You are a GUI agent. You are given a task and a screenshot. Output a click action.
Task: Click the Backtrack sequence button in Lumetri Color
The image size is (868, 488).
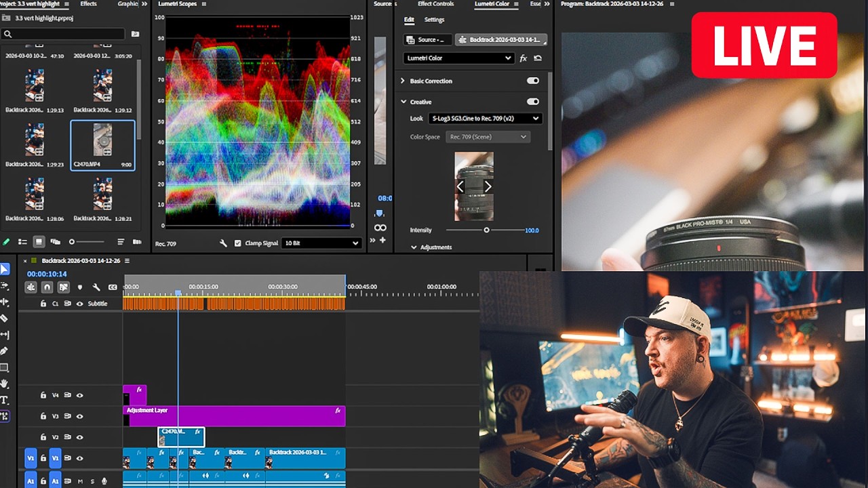[x=500, y=40]
